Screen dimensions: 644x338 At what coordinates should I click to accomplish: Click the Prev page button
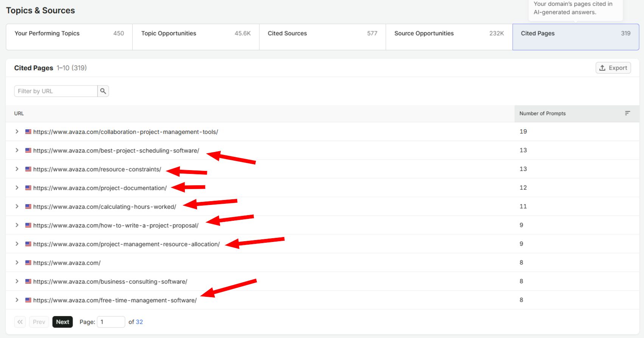(x=39, y=322)
